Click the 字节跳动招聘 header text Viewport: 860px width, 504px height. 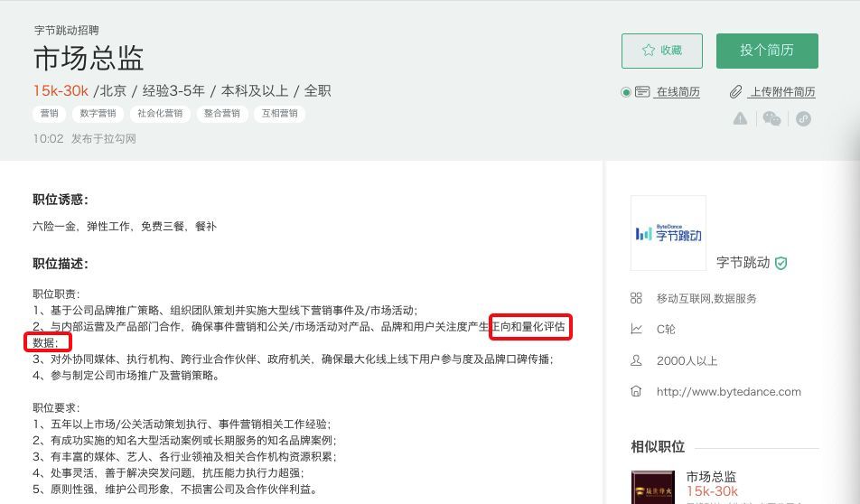(x=66, y=30)
